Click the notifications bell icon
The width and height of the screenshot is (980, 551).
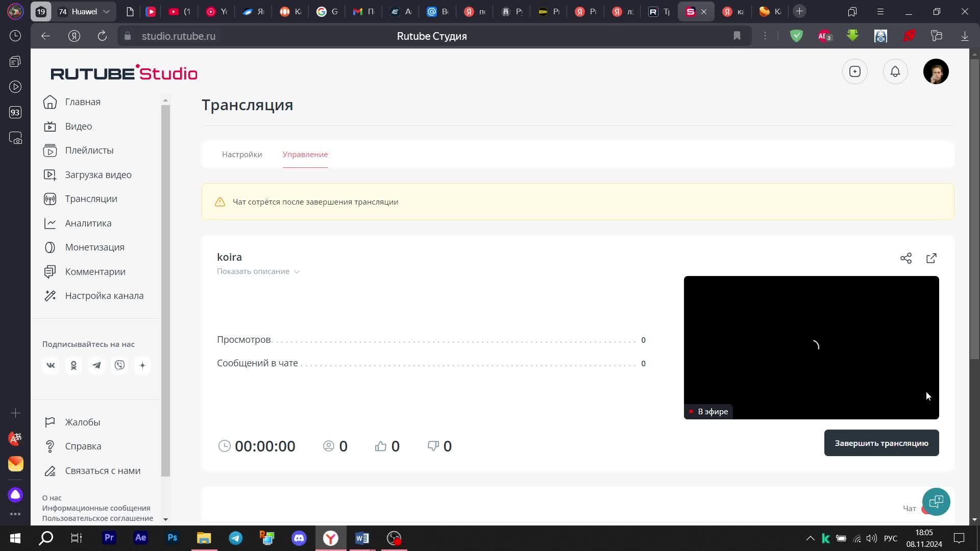pos(895,72)
